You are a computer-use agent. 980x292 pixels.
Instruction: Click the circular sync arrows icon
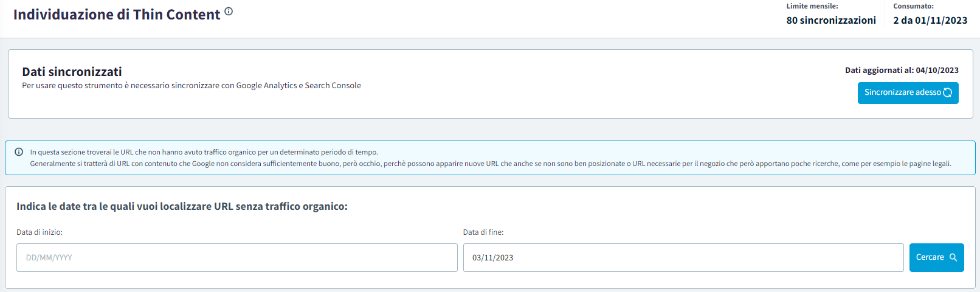point(947,92)
